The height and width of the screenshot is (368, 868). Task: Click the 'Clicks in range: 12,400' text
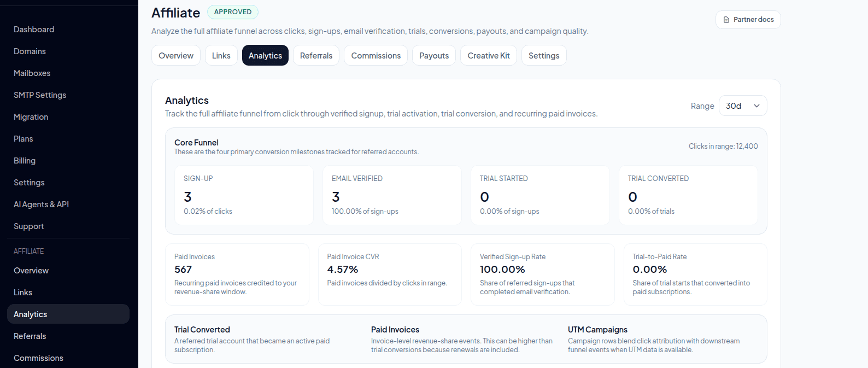coord(723,146)
